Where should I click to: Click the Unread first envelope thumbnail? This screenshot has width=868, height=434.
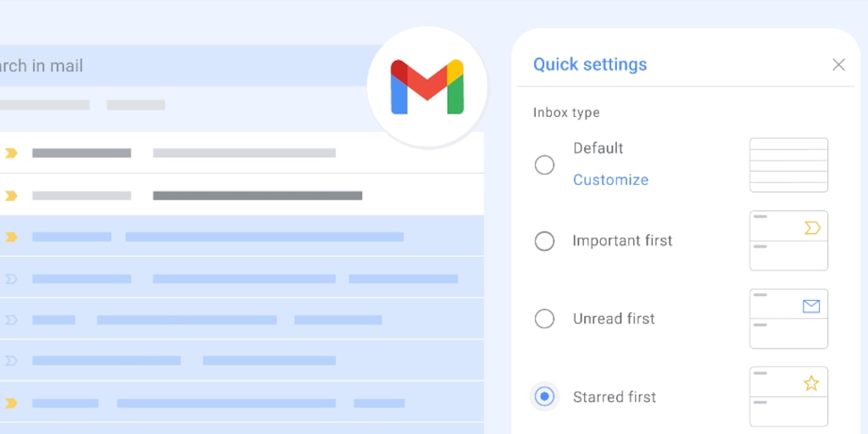788,319
